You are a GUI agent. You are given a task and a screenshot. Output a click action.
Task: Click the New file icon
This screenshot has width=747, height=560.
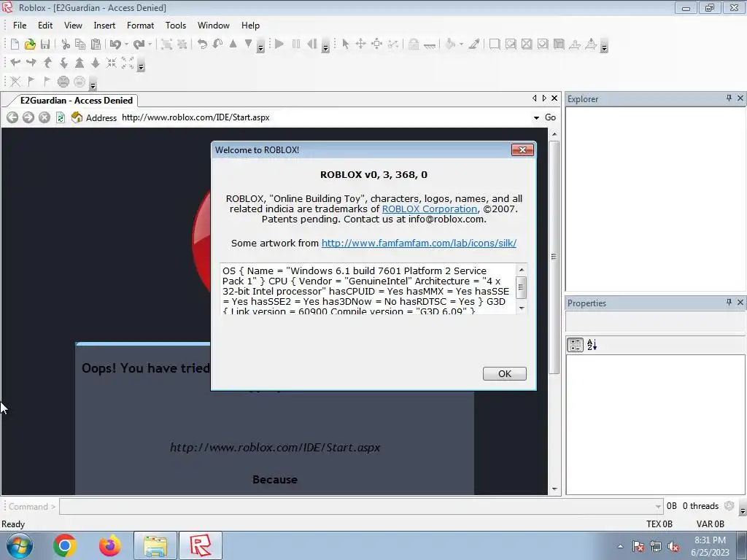coord(15,44)
